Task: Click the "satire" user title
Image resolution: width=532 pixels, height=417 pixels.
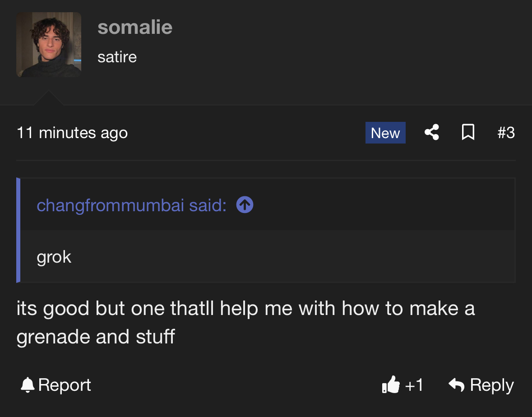Action: (x=117, y=57)
